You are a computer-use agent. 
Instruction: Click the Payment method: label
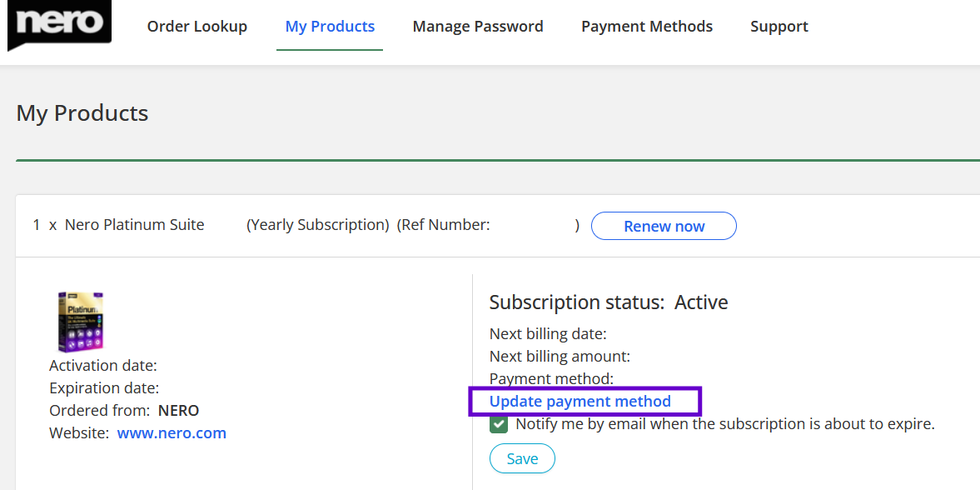552,378
